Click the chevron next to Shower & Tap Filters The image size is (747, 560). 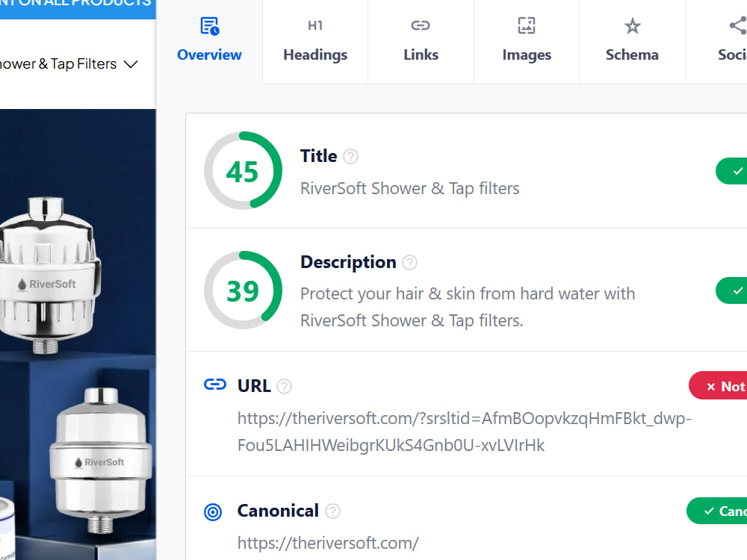[x=131, y=63]
